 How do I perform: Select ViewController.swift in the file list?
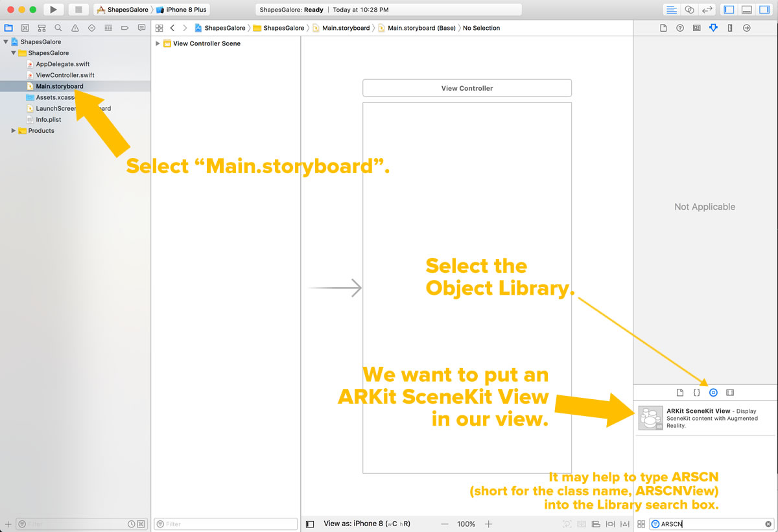pyautogui.click(x=65, y=75)
